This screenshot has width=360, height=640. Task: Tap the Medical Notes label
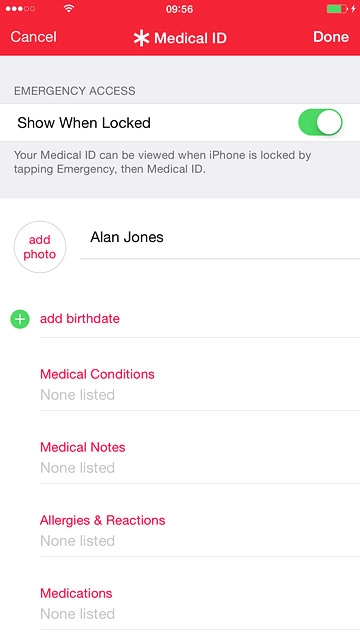[82, 447]
